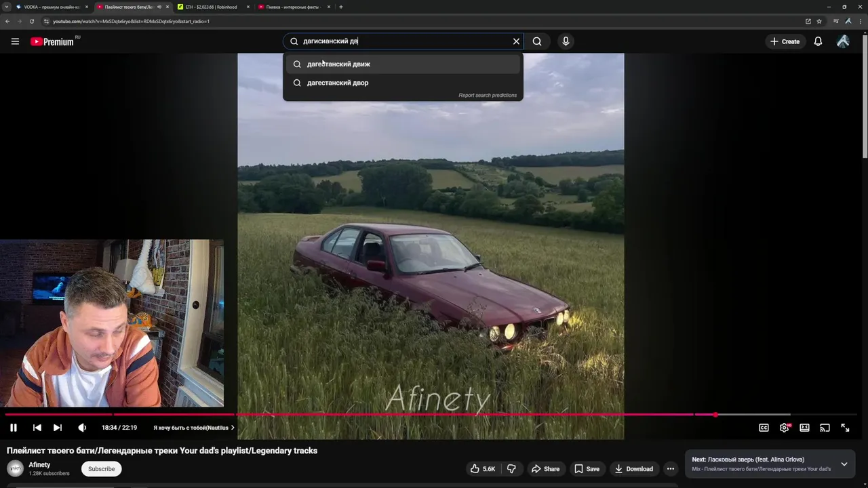Open the Afinety channel name link
The height and width of the screenshot is (488, 868).
[x=39, y=465]
